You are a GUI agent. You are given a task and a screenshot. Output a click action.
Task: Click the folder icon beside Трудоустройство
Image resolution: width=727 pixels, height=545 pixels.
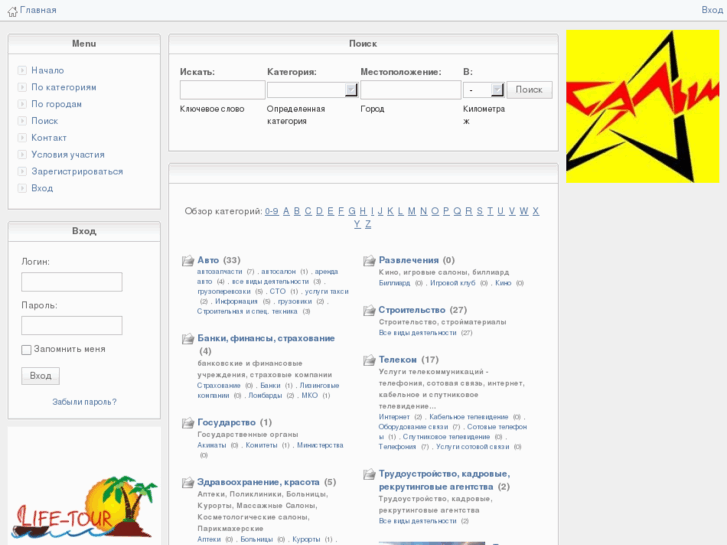(x=369, y=474)
